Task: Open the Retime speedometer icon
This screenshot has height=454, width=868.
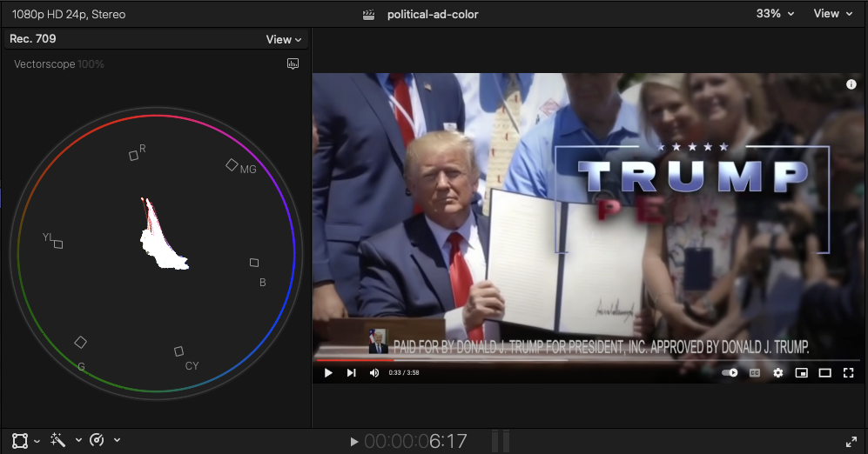Action: pyautogui.click(x=98, y=440)
